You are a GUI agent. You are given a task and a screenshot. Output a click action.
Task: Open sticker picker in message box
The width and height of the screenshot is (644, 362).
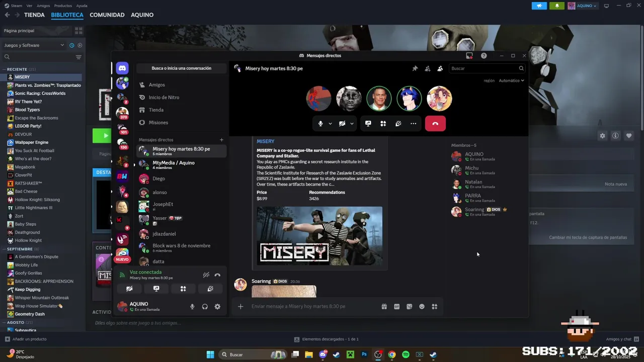[x=409, y=306]
